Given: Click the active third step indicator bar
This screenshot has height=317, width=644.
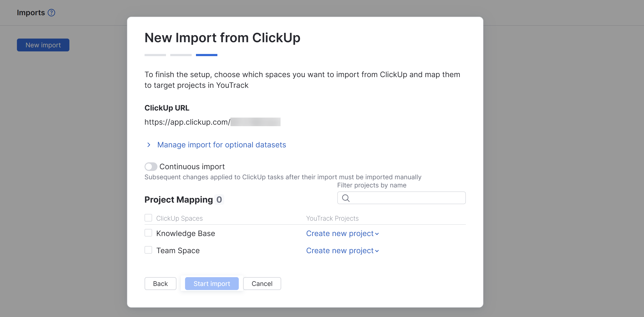Looking at the screenshot, I should pyautogui.click(x=206, y=55).
